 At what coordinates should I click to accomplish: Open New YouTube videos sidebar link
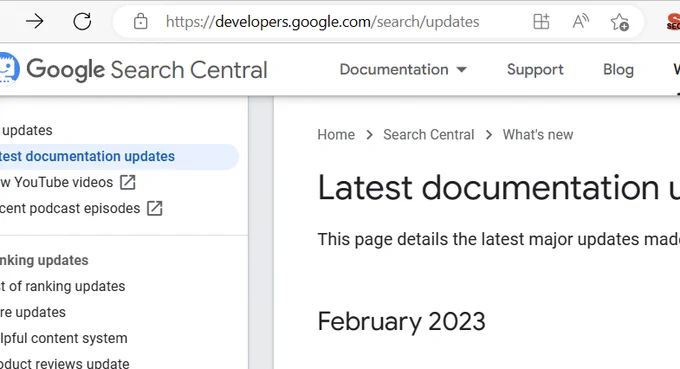point(56,182)
